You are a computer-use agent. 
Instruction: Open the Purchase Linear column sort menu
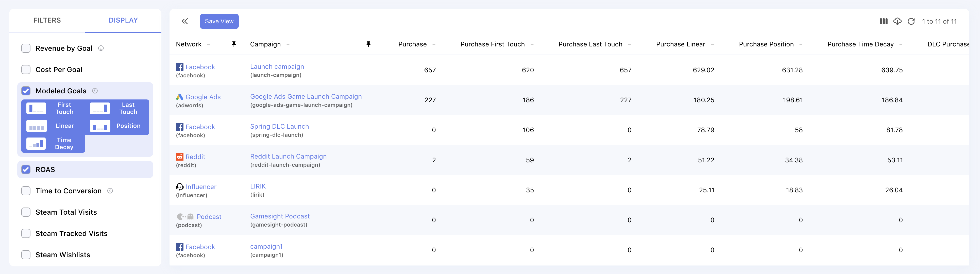tap(712, 45)
